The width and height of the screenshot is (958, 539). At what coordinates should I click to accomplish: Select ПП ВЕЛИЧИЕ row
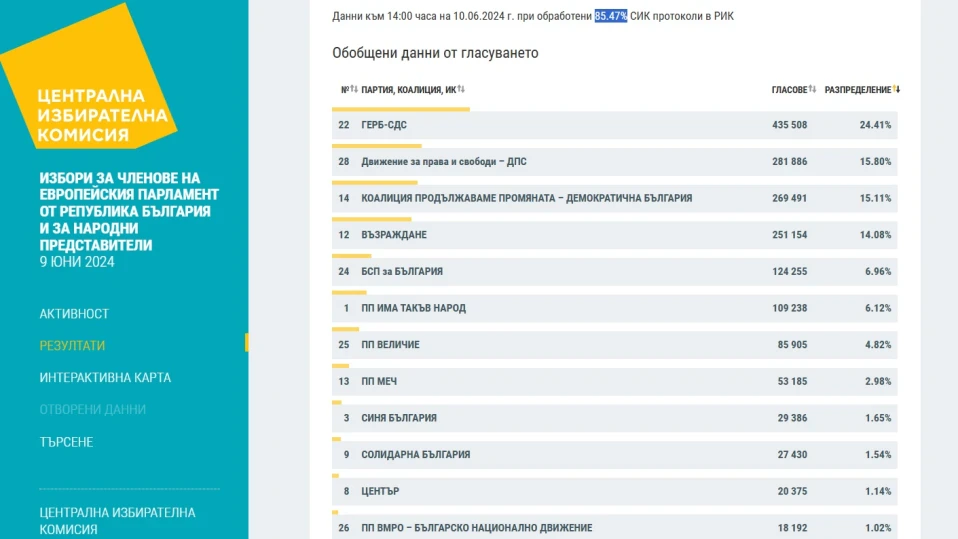615,345
